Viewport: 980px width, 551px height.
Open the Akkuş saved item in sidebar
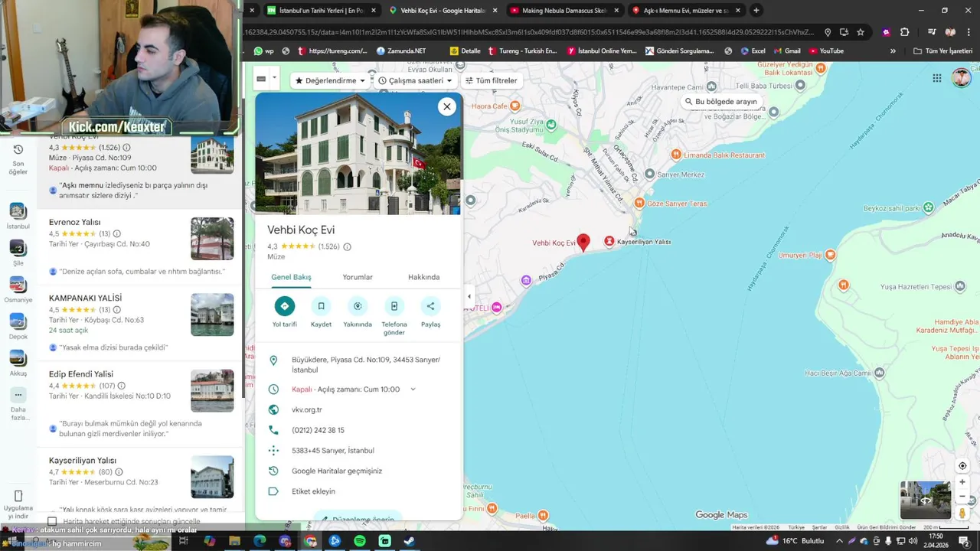18,359
